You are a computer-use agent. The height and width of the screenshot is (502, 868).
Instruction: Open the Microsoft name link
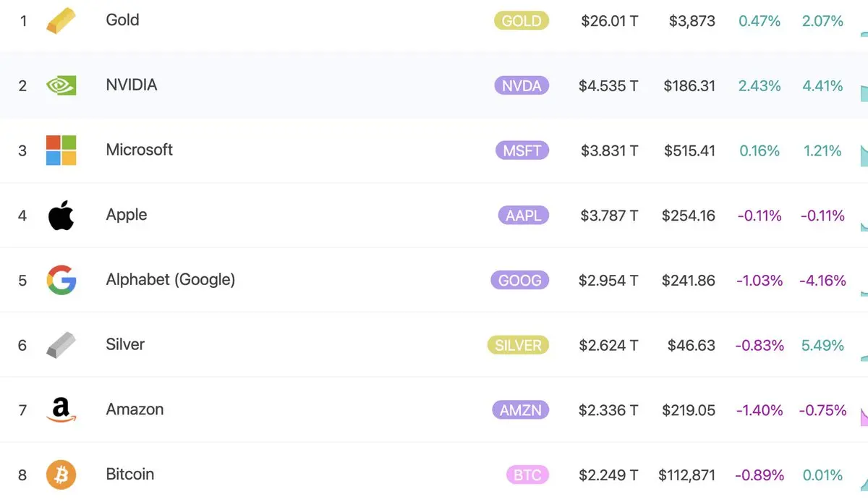coord(139,150)
